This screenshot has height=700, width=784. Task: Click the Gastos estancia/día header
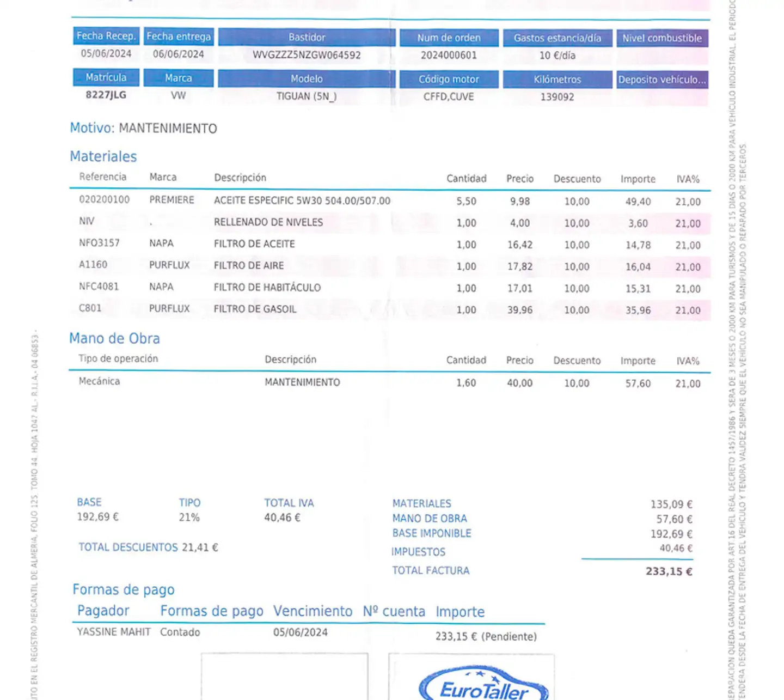[x=557, y=38]
